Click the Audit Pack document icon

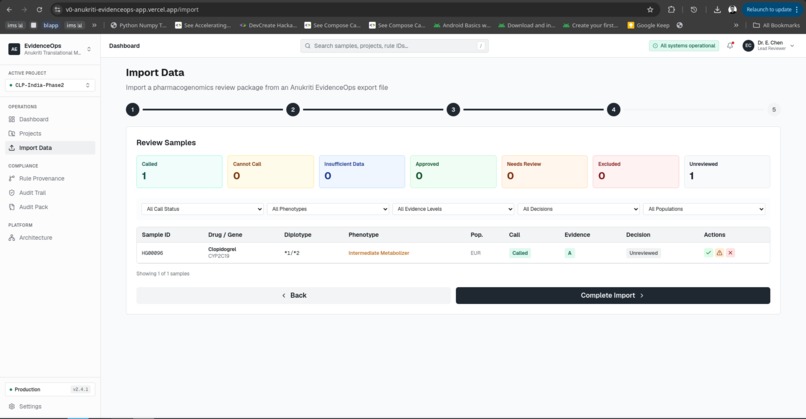[12, 207]
